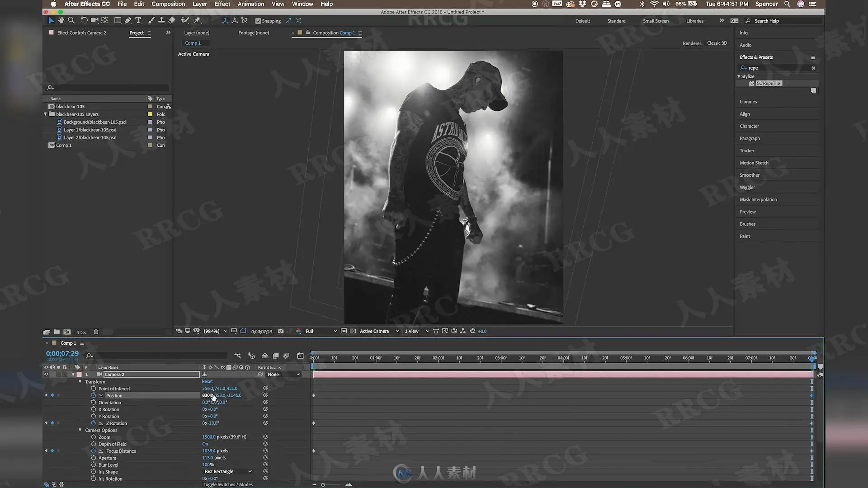Select the Horizontal Type tool
The width and height of the screenshot is (868, 488).
[x=139, y=20]
